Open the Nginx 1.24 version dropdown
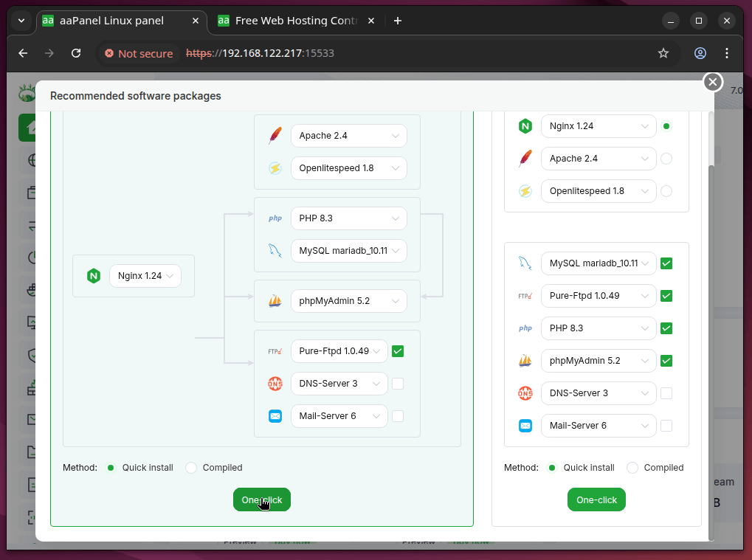 point(145,275)
